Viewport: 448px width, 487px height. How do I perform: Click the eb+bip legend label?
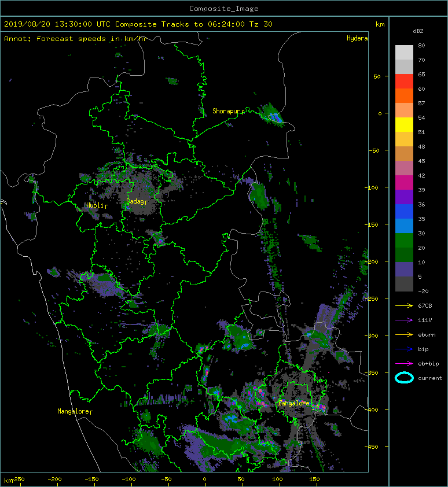pos(428,364)
